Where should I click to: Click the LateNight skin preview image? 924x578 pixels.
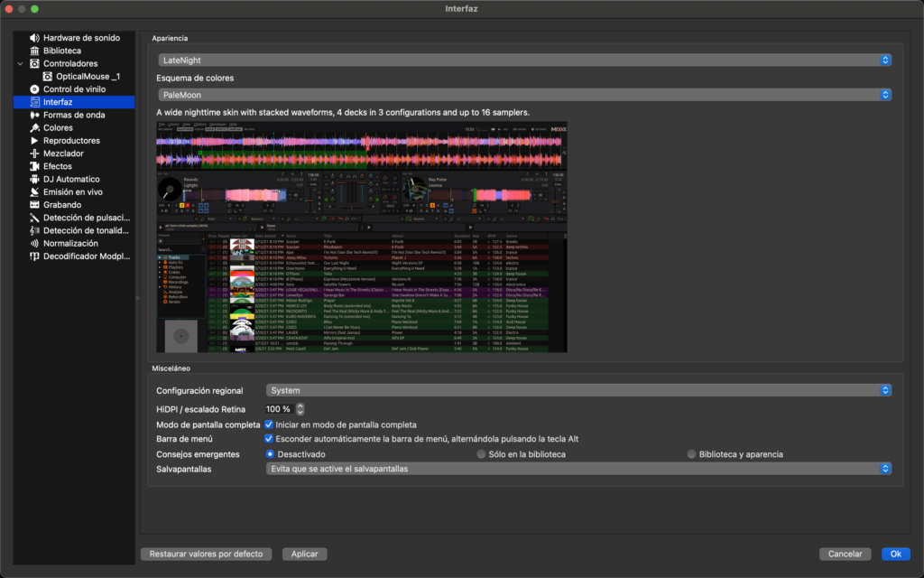[x=362, y=238]
